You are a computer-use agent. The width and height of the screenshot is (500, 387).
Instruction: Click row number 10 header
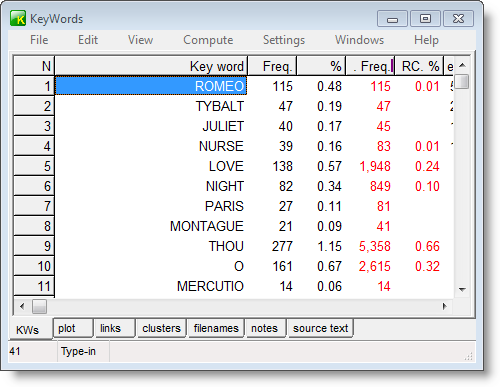(34, 266)
